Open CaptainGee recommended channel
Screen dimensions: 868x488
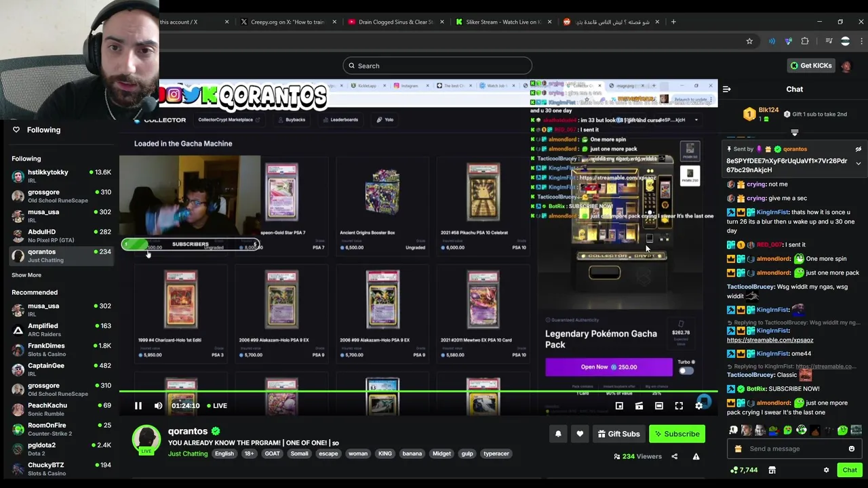(61, 369)
